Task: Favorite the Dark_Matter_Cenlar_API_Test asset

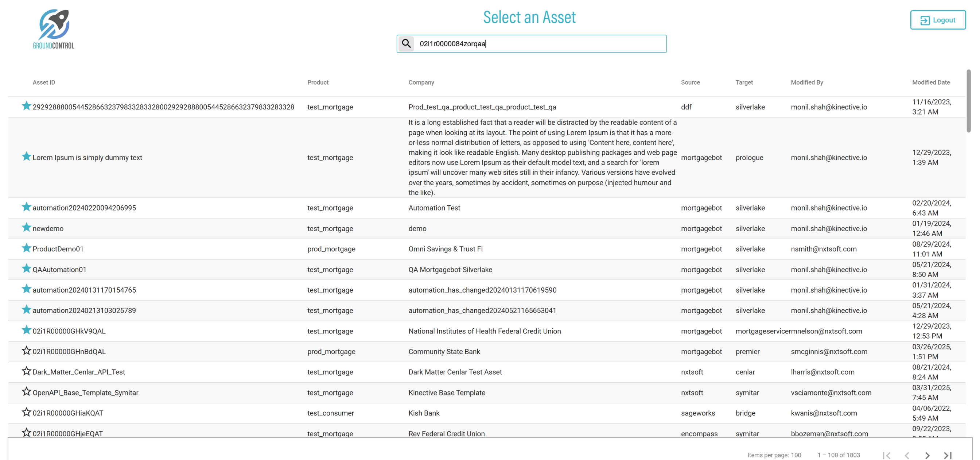Action: pyautogui.click(x=26, y=371)
